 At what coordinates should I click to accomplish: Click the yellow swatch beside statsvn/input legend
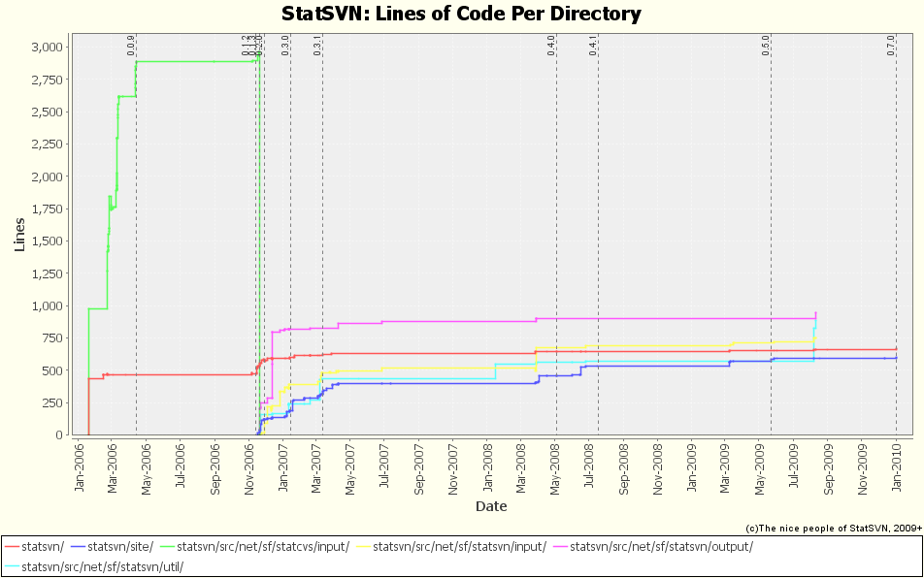(x=364, y=547)
